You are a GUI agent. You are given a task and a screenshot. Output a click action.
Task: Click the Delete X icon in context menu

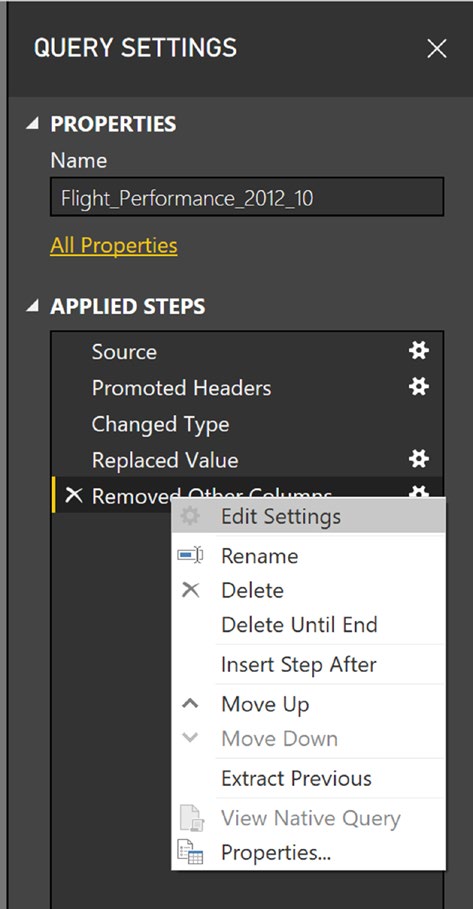pos(190,590)
